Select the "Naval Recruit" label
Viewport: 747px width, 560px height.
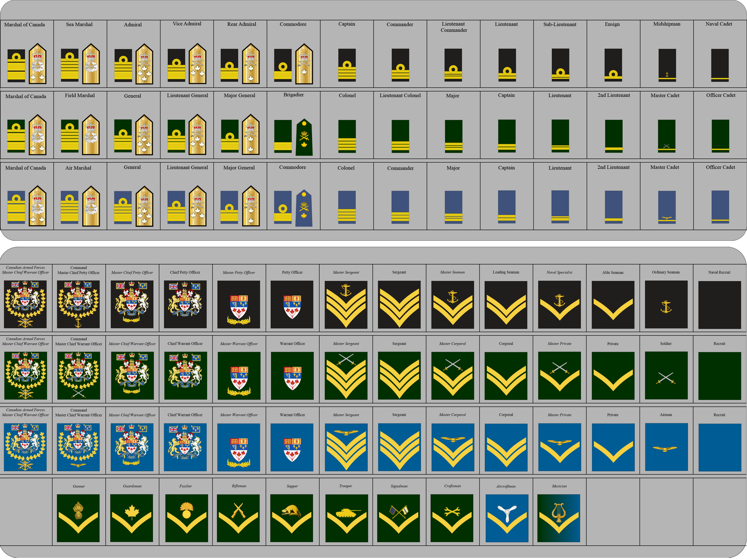tap(719, 272)
